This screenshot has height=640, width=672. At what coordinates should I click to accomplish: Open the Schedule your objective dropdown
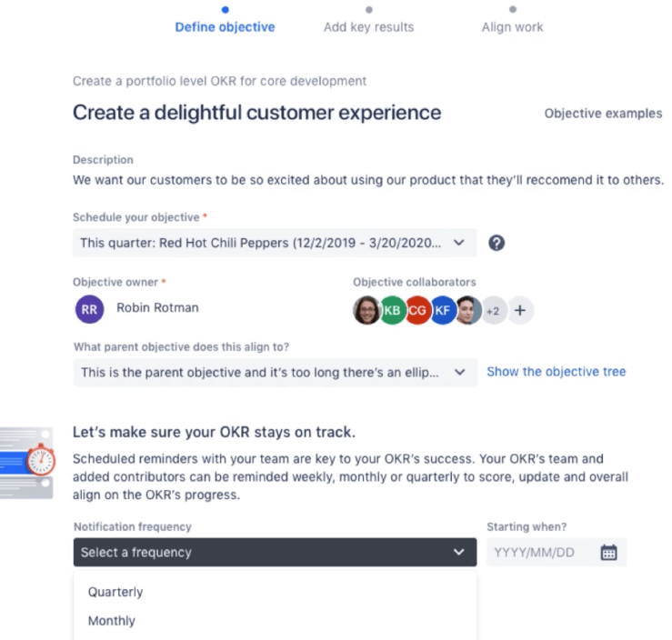pyautogui.click(x=275, y=243)
